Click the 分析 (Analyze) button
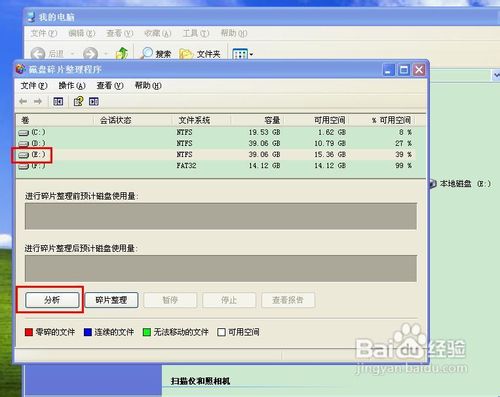The width and height of the screenshot is (500, 397). [x=52, y=300]
